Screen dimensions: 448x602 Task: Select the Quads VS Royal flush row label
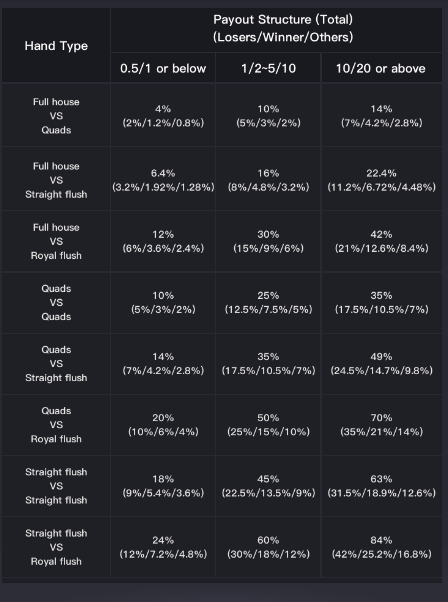click(x=56, y=425)
